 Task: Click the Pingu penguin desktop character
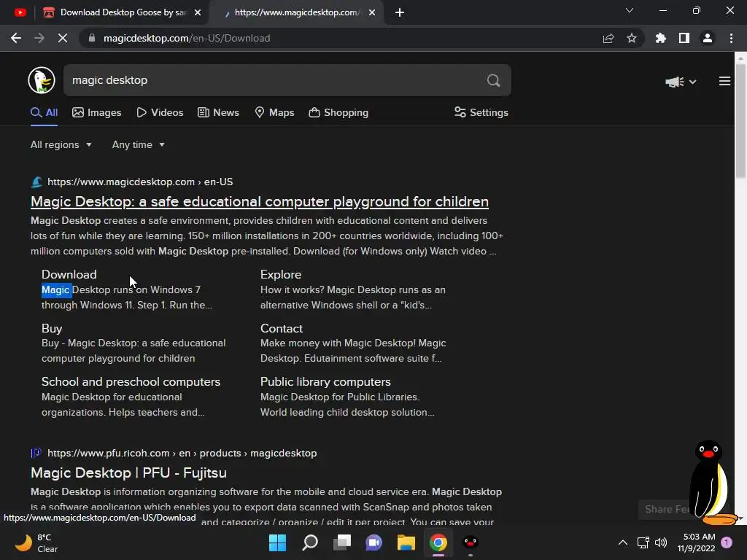[710, 482]
